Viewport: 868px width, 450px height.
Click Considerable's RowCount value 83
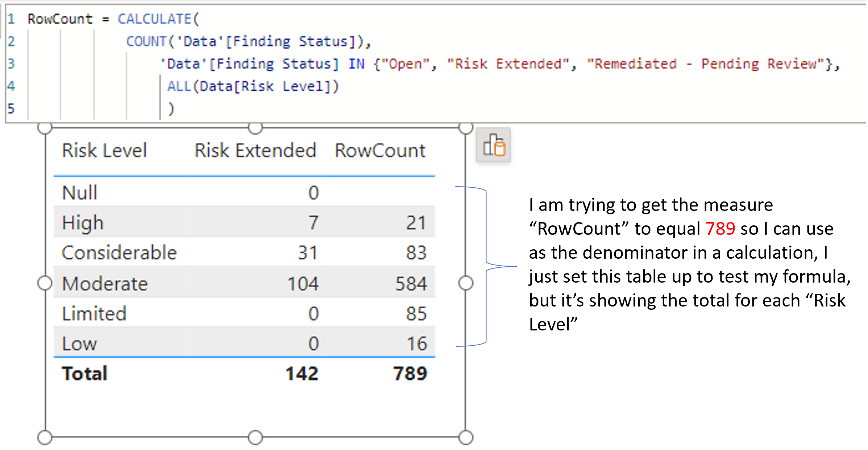pyautogui.click(x=416, y=253)
